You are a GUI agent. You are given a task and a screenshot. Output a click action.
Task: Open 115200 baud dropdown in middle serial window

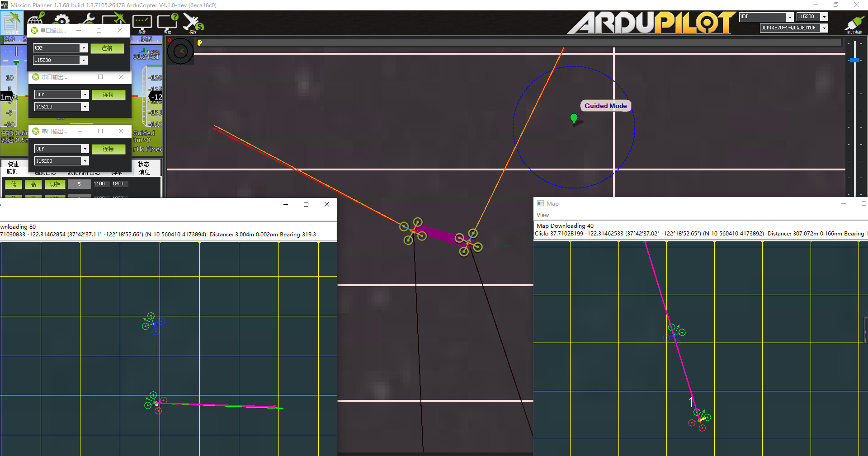[85, 107]
